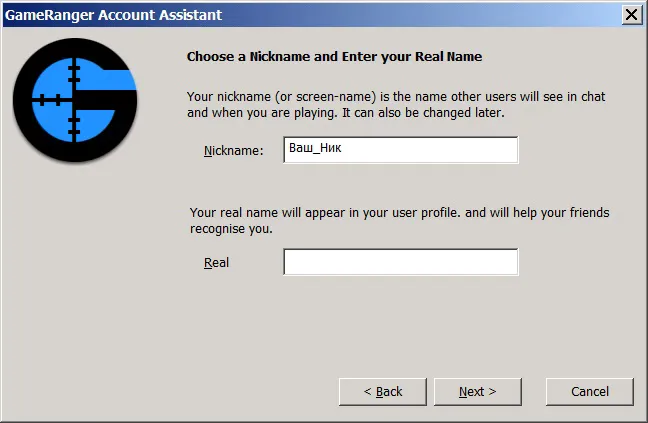The image size is (648, 423).
Task: Click the 'Real' label
Action: (x=216, y=263)
